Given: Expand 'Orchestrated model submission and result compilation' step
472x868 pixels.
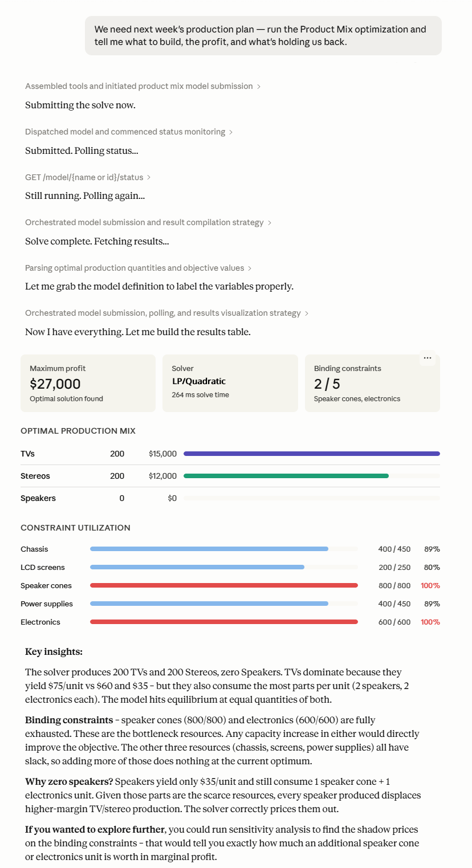Looking at the screenshot, I should pos(148,222).
